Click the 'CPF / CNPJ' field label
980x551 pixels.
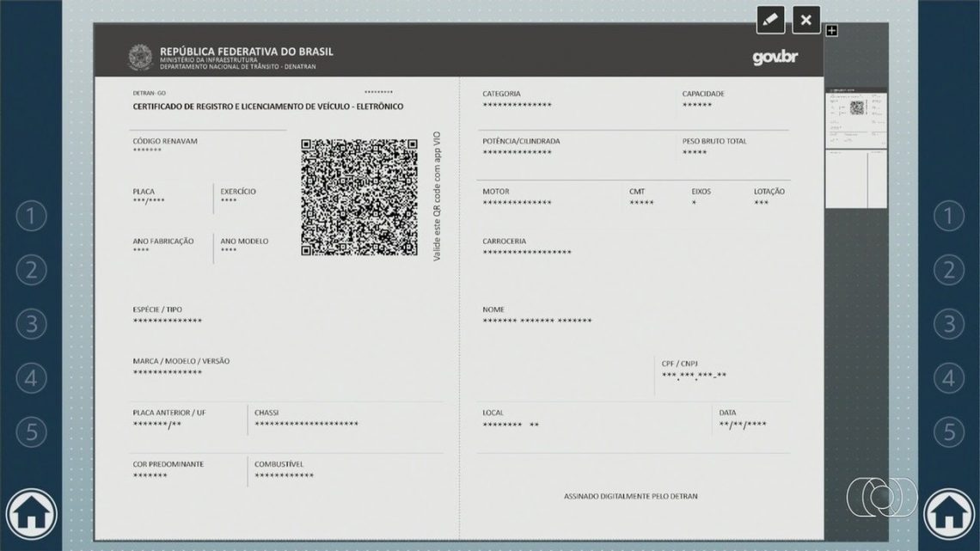[x=679, y=364]
